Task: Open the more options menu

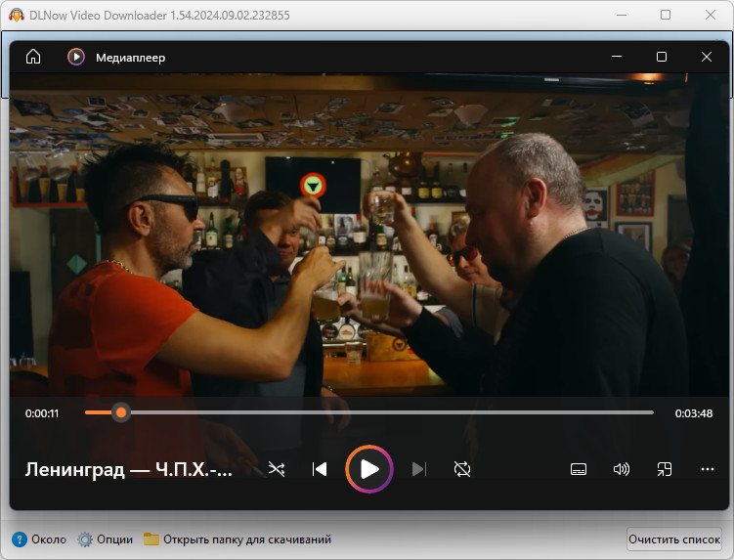Action: pyautogui.click(x=708, y=469)
